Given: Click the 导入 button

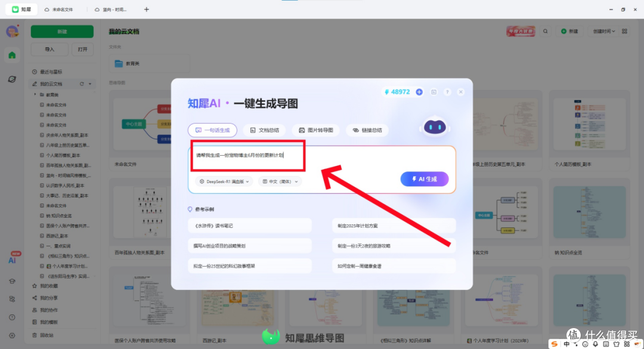Looking at the screenshot, I should pos(49,50).
